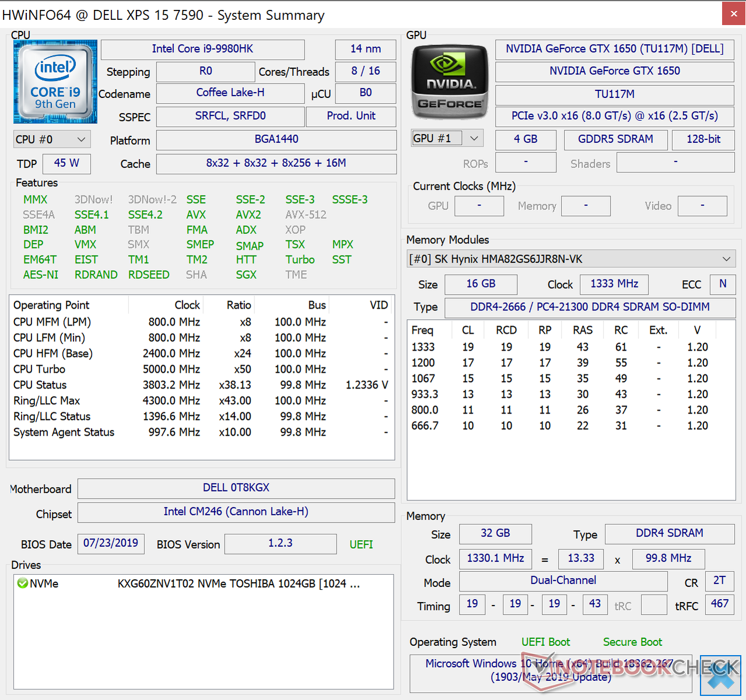Click the BIOS date 07/23/2019 field
This screenshot has width=746, height=700.
tap(111, 544)
